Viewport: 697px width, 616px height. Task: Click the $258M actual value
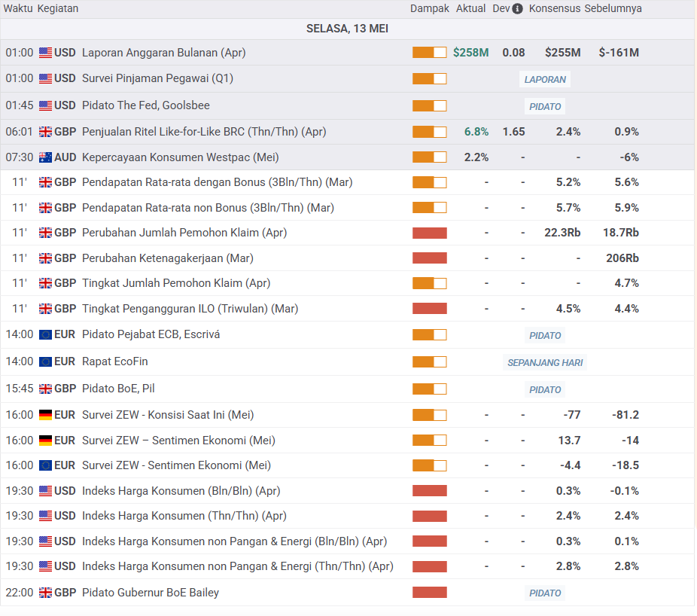(x=470, y=53)
